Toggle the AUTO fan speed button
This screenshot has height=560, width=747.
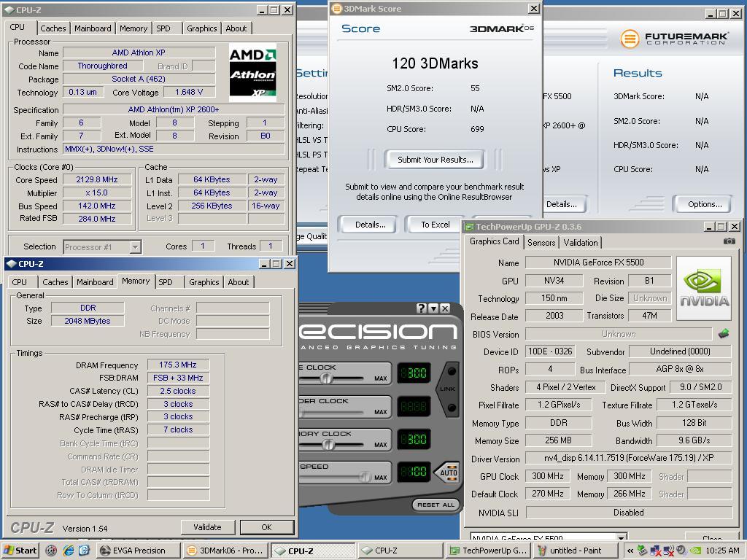pyautogui.click(x=447, y=472)
